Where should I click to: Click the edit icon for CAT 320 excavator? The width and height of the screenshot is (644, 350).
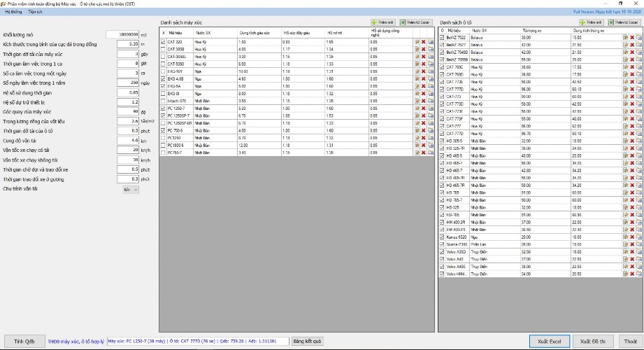(417, 42)
